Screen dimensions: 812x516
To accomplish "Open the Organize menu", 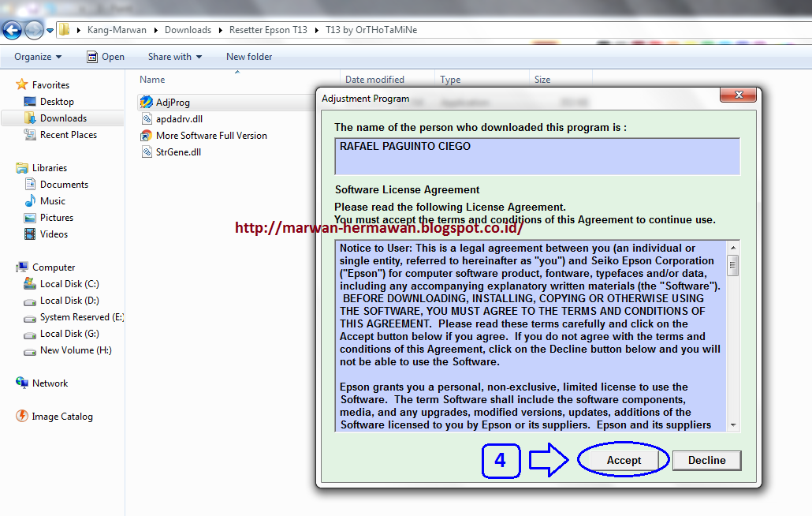I will 38,57.
